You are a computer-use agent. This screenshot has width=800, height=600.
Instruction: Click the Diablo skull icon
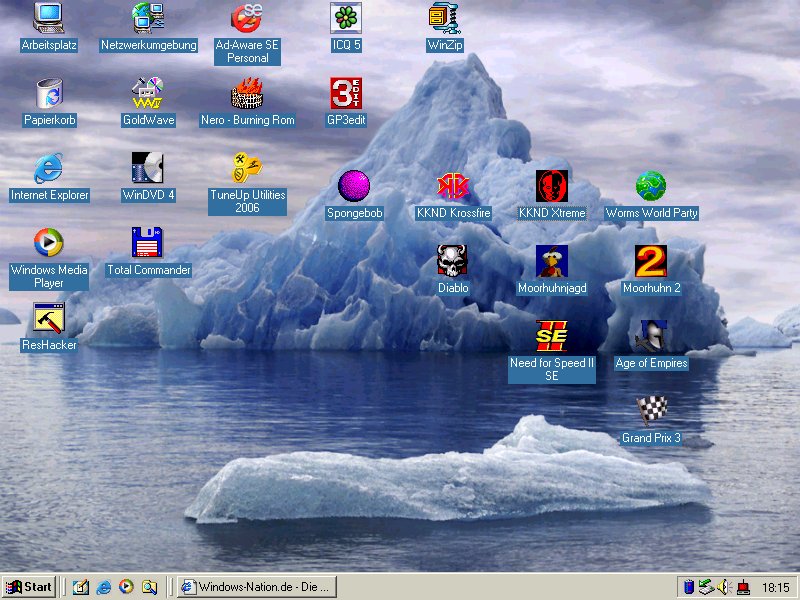point(453,261)
